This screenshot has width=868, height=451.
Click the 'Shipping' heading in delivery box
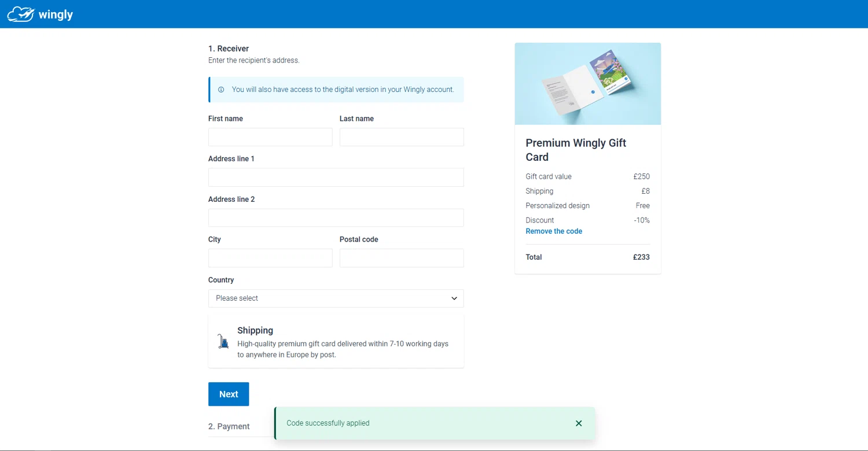(x=255, y=331)
